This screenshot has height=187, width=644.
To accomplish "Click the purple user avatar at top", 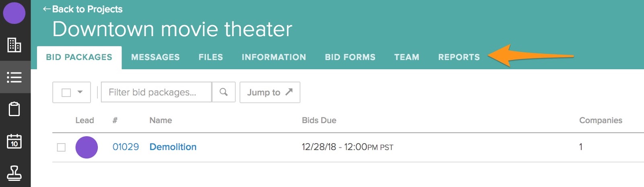I will coord(14,13).
